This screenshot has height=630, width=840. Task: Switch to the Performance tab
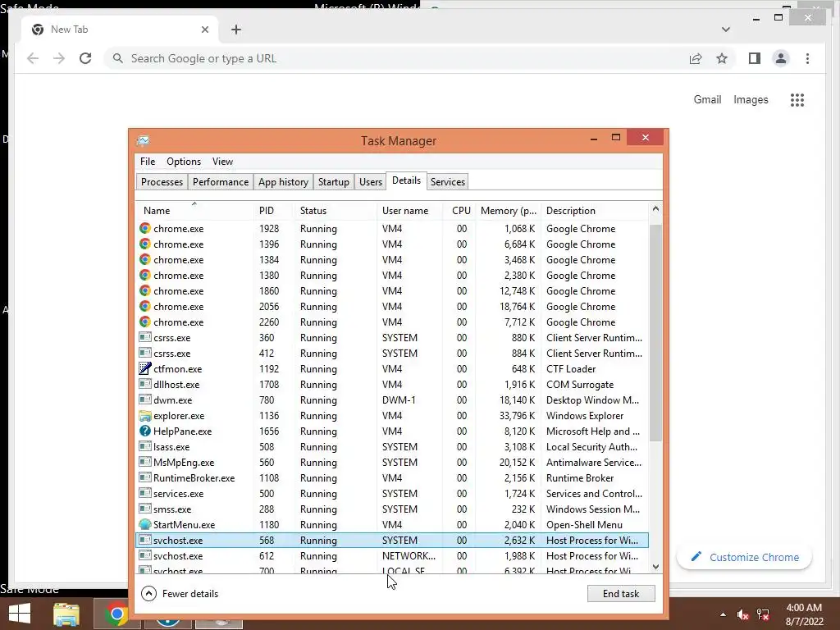pyautogui.click(x=220, y=181)
